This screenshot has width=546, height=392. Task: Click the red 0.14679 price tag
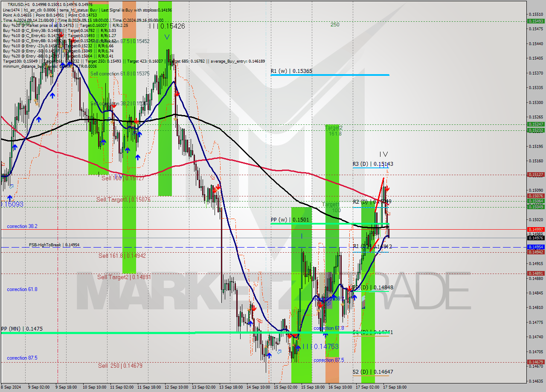click(536, 362)
